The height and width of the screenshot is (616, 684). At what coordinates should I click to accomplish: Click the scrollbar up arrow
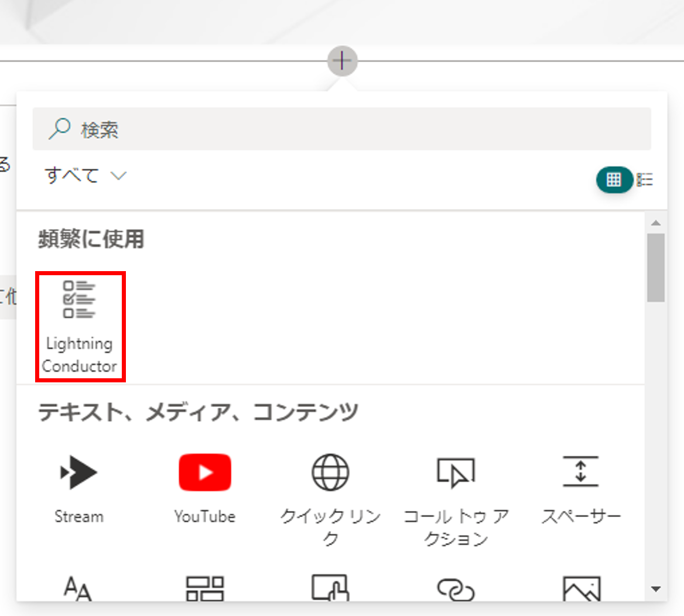tap(656, 223)
